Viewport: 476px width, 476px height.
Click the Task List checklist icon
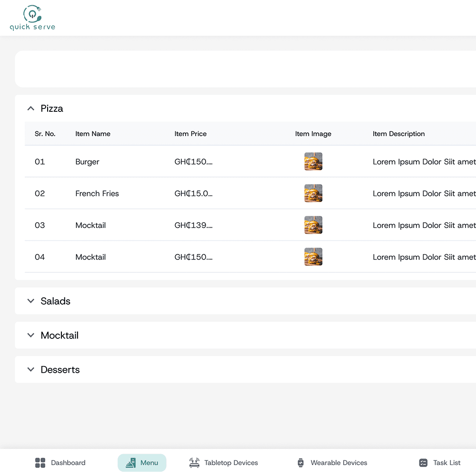click(423, 463)
